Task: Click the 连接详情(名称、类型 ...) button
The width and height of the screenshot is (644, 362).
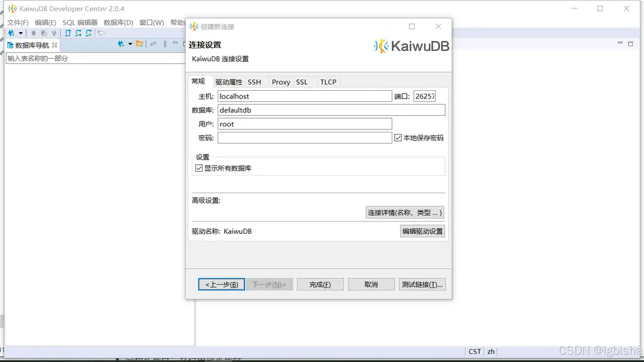Action: tap(405, 213)
